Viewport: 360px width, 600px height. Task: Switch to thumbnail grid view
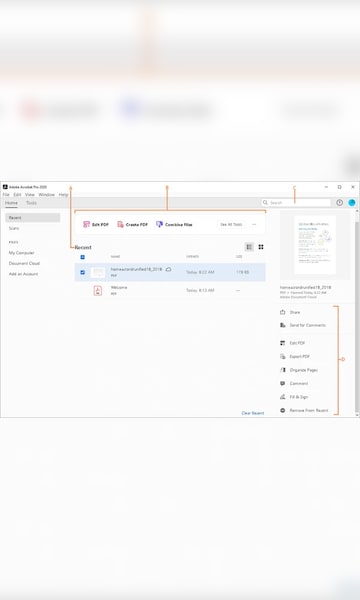[261, 247]
